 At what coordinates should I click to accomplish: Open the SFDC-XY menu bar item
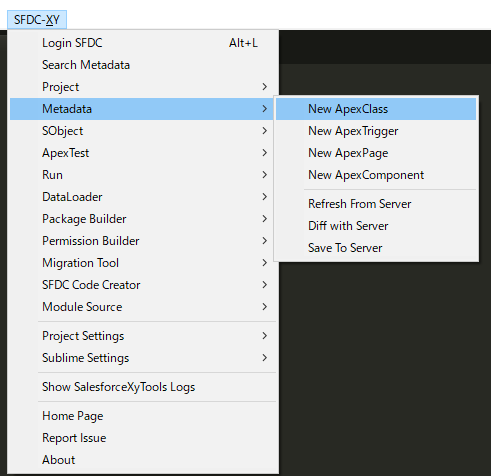coord(37,20)
